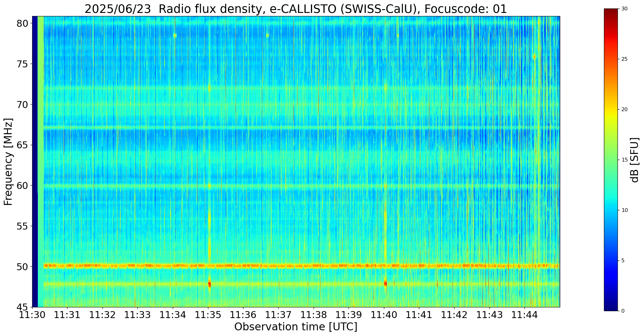Click the 11:32 time tick label
Image resolution: width=644 pixels, height=336 pixels.
(102, 315)
